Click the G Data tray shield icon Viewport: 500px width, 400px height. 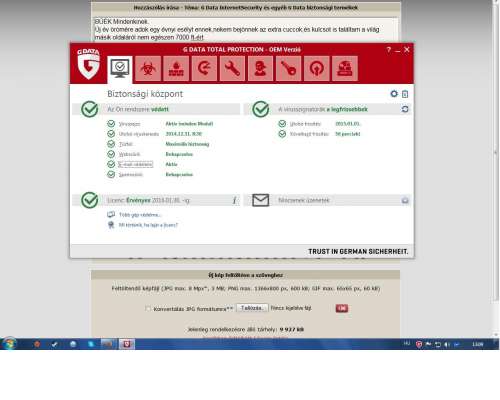tap(419, 344)
